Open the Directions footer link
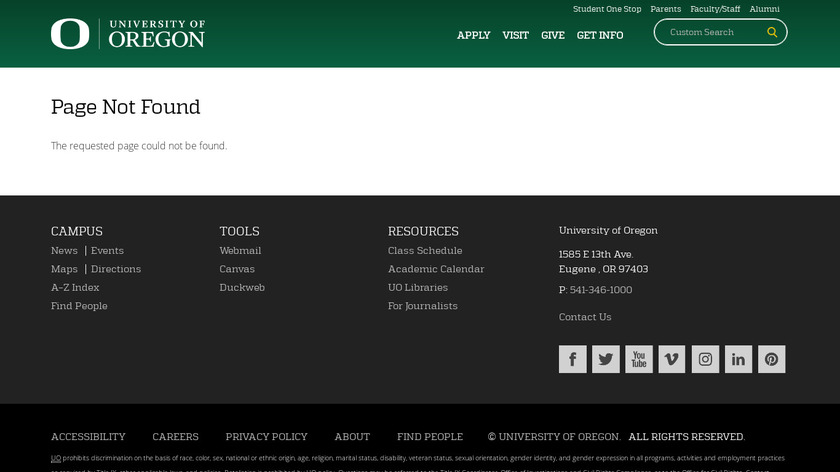The height and width of the screenshot is (472, 840). 116,269
